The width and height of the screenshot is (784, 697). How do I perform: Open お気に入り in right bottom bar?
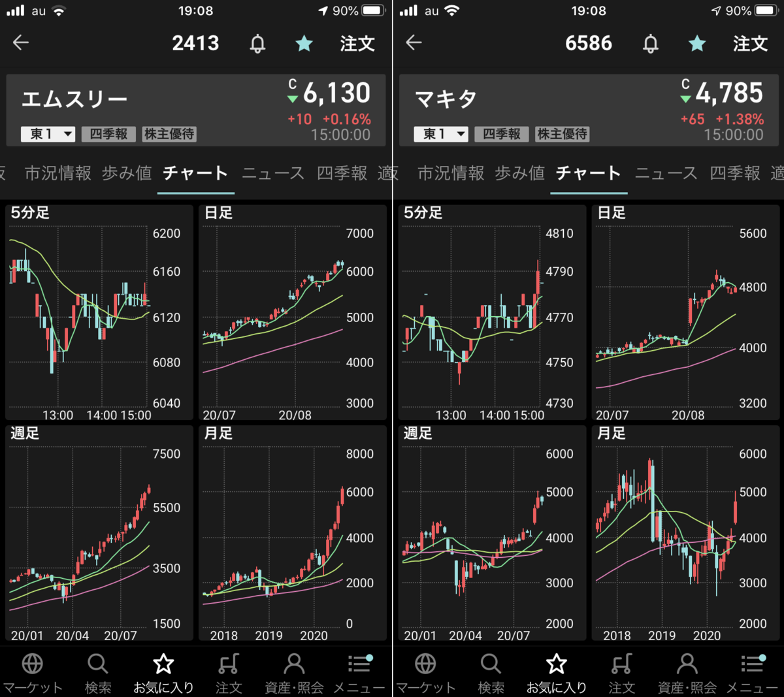pos(557,673)
